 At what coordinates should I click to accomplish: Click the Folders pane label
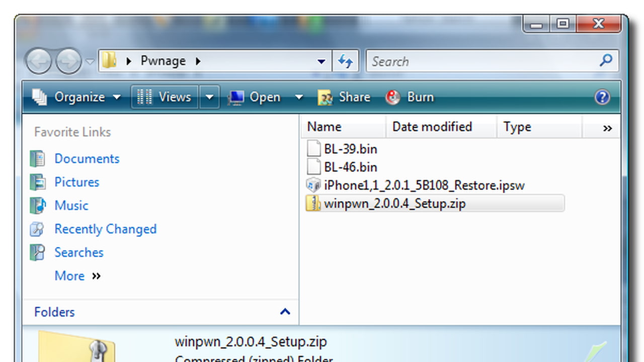coord(54,312)
